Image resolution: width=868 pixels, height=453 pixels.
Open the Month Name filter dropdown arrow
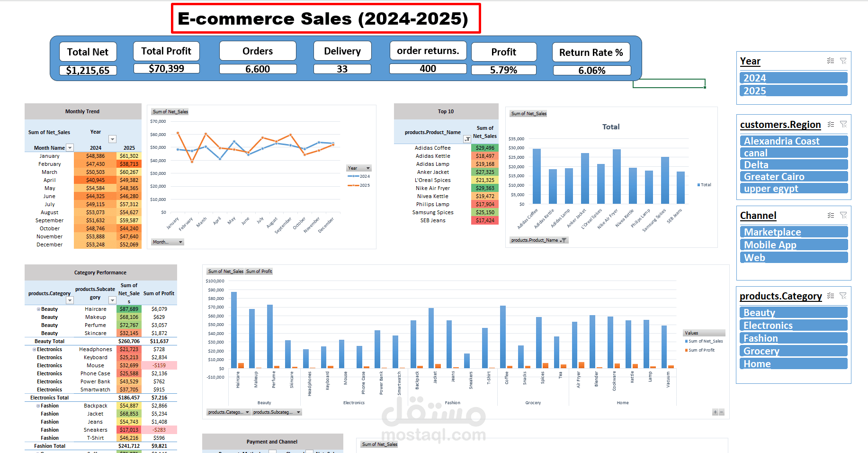[70, 148]
